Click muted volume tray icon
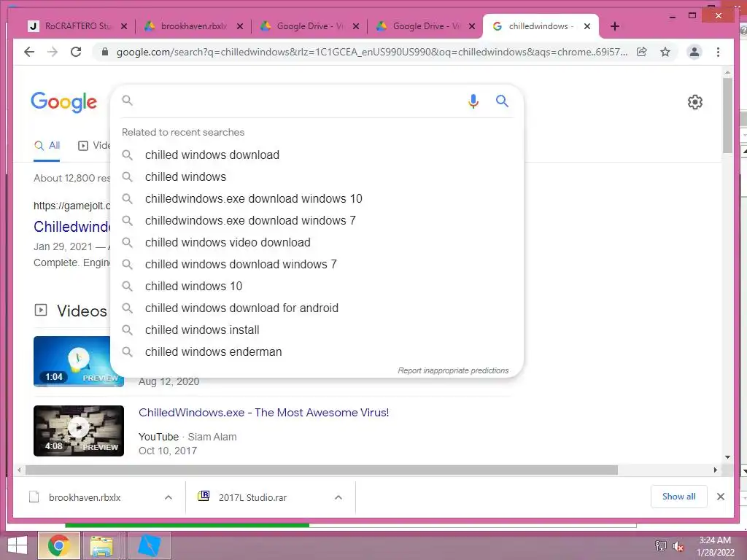Screen dimensions: 747x560 point(678,546)
